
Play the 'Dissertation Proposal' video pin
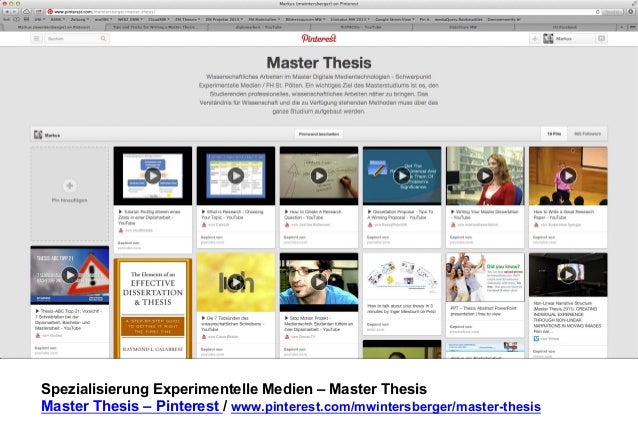point(402,176)
